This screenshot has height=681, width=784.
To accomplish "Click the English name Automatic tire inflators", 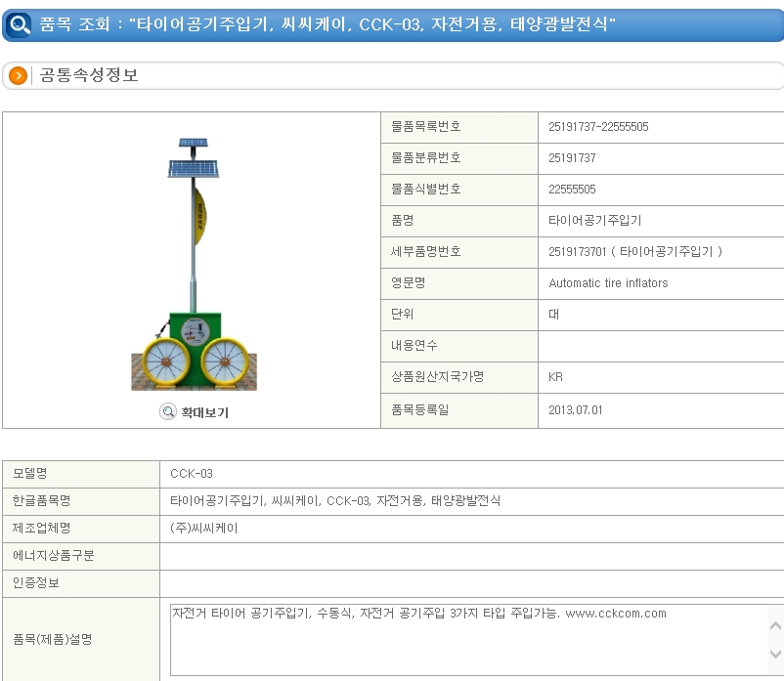I will [x=608, y=283].
